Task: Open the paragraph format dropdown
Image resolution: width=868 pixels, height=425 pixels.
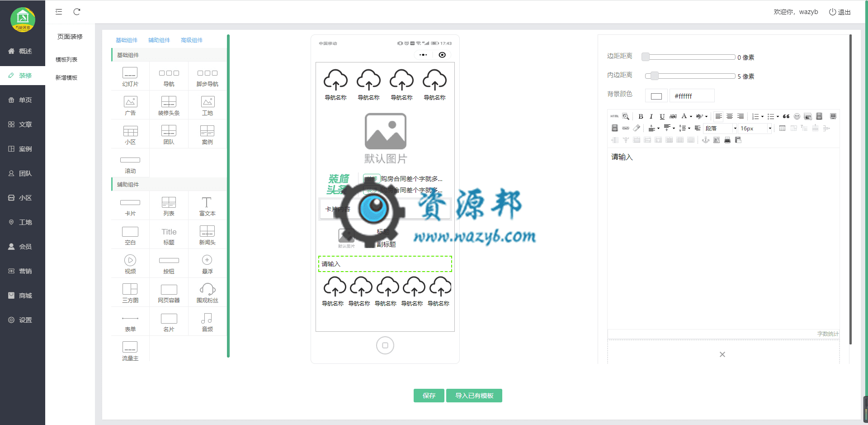Action: coord(720,128)
